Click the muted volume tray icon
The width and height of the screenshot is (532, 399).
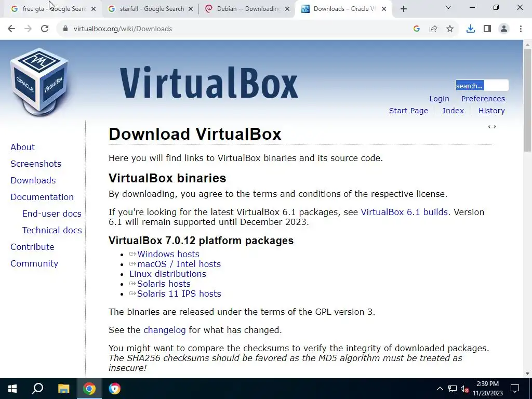point(464,389)
